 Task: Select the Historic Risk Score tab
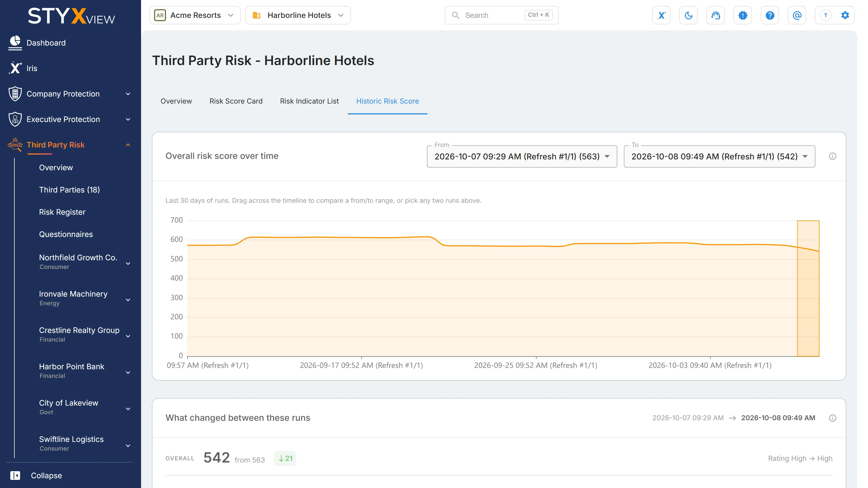388,101
